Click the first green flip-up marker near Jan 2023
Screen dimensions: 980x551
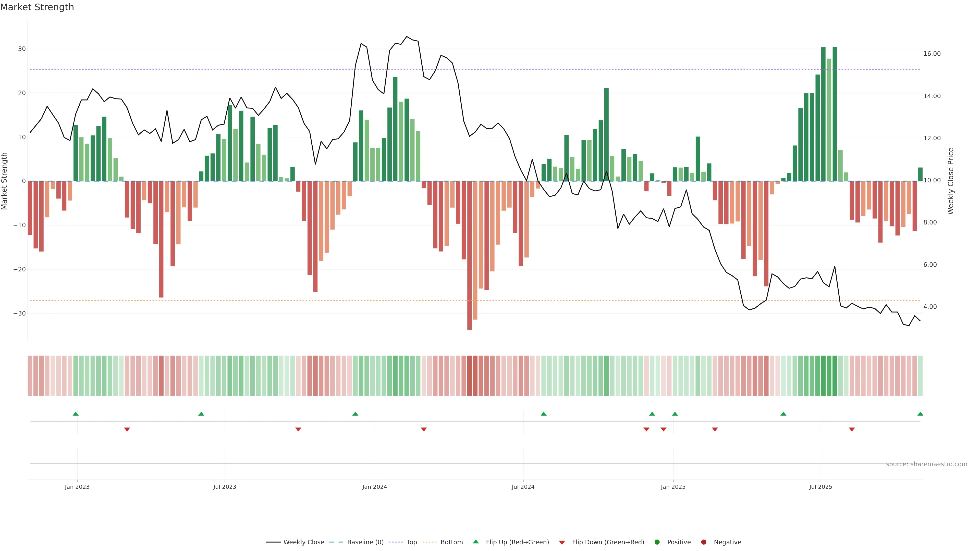click(x=76, y=414)
